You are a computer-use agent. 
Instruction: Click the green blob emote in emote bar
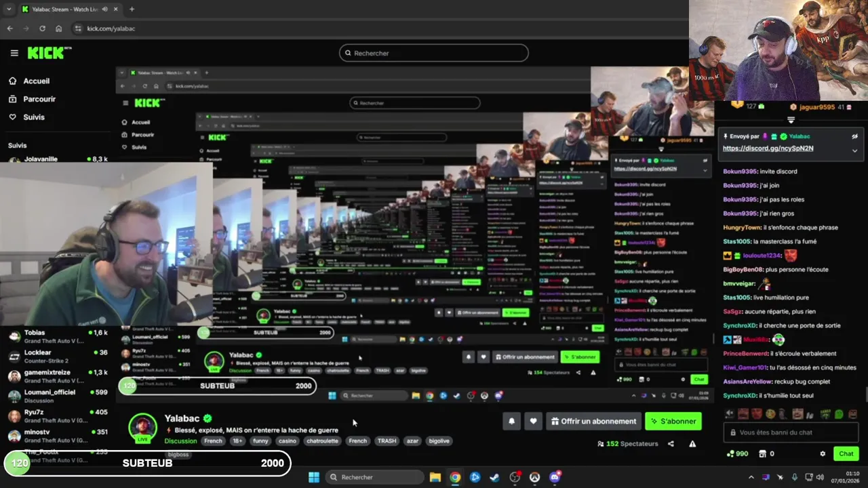[839, 414]
